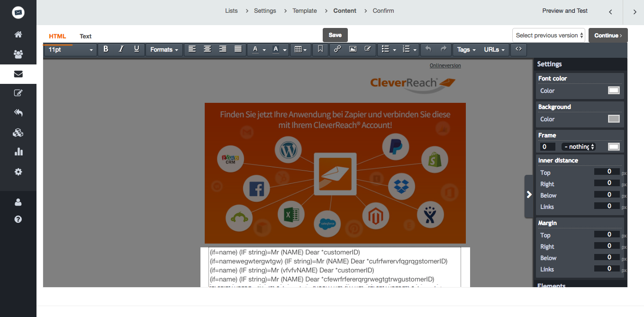Click the edit image pencil icon in the toolbar

tap(368, 49)
